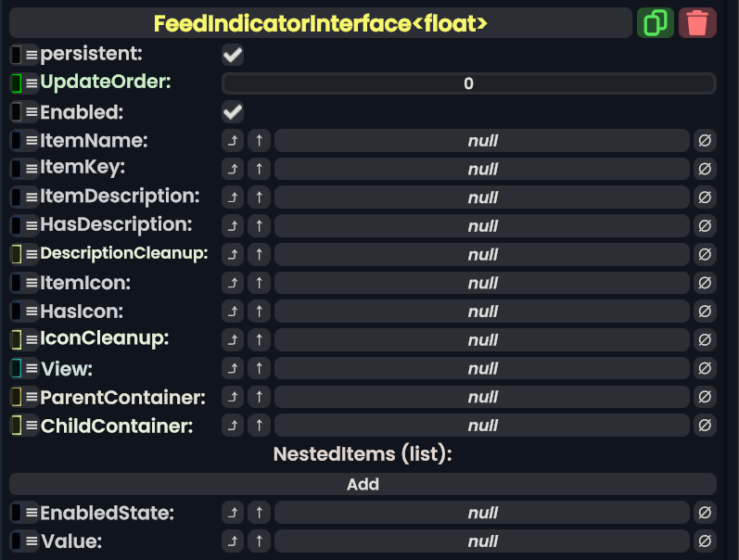Toggle the persistent checkbox
The height and width of the screenshot is (560, 739).
tap(233, 55)
